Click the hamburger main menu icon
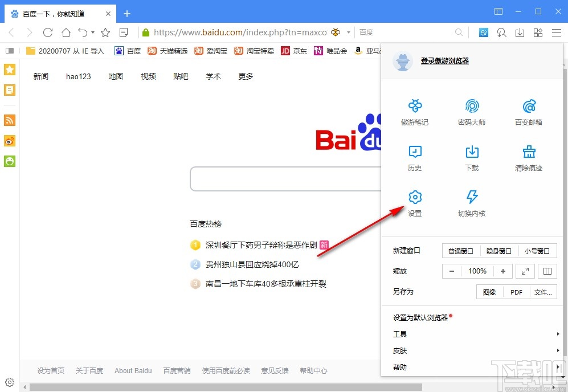The image size is (568, 392). (x=557, y=32)
